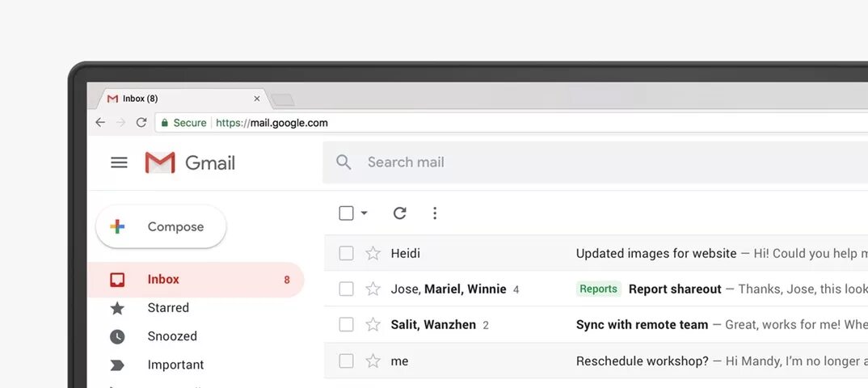Tick the select-all checkbox in toolbar
The width and height of the screenshot is (868, 388).
[x=346, y=213]
